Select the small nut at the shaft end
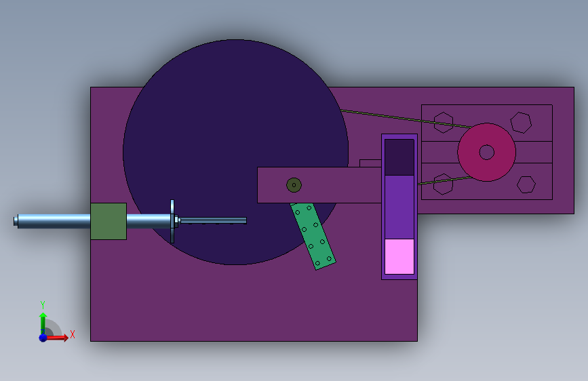The width and height of the screenshot is (588, 381). pyautogui.click(x=176, y=221)
